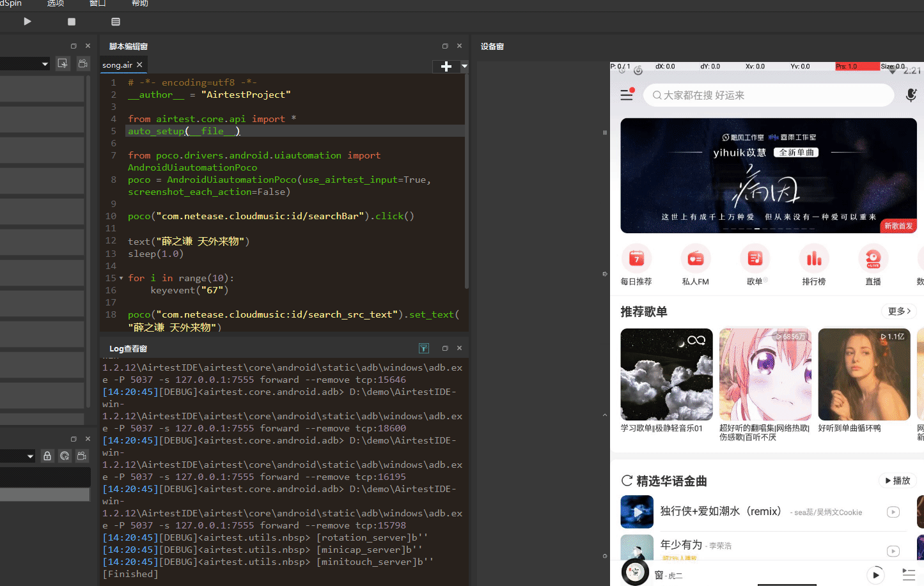Click the 脚本编辑窗 panel title
The height and width of the screenshot is (586, 924).
[x=129, y=47]
